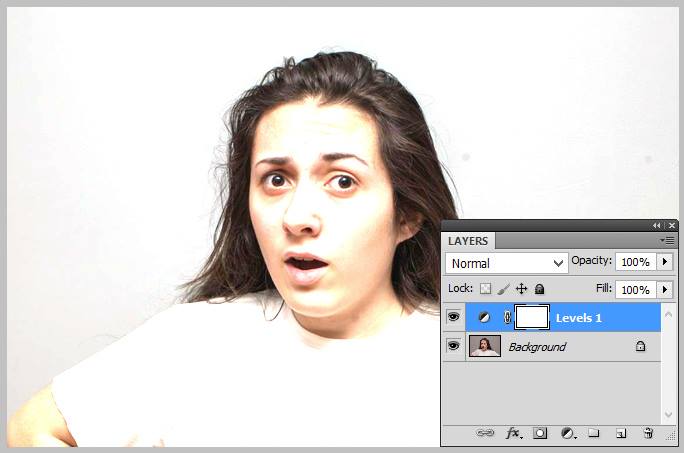Switch to the LAYERS tab
Viewport: 684px width, 453px height.
(x=468, y=241)
